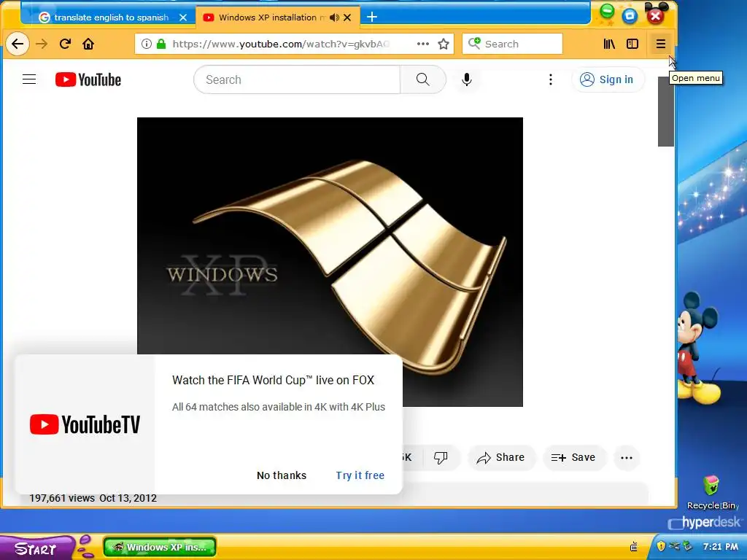This screenshot has height=560, width=747.
Task: Click the YouTube magnifier search button
Action: coord(423,79)
